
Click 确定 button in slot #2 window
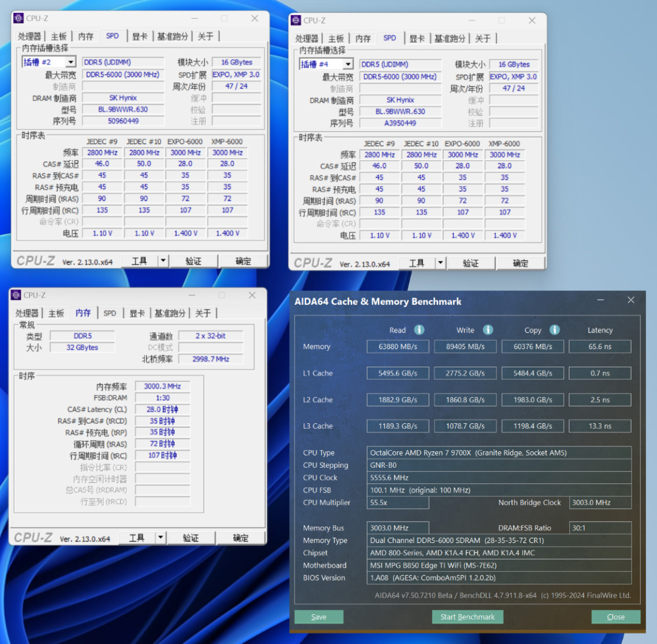[243, 261]
